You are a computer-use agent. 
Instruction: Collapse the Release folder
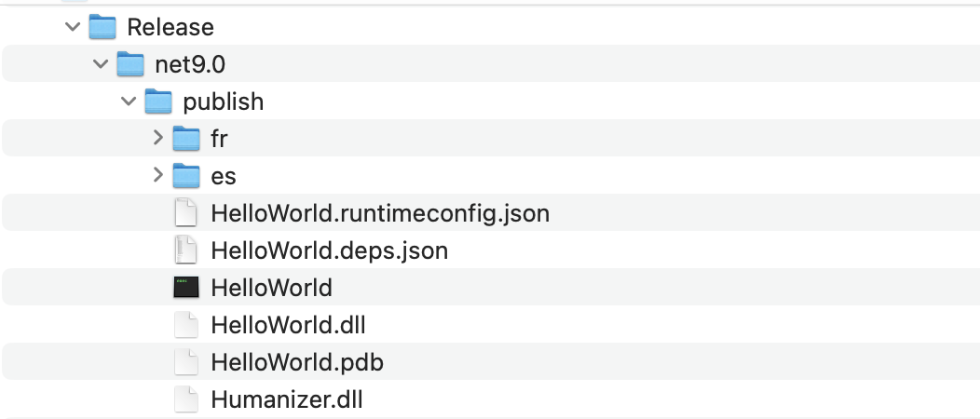(x=73, y=28)
